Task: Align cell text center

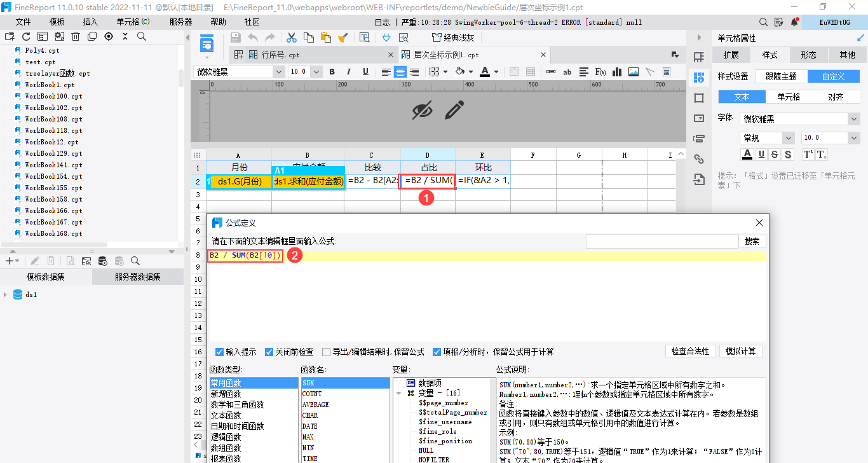Action: click(x=400, y=72)
